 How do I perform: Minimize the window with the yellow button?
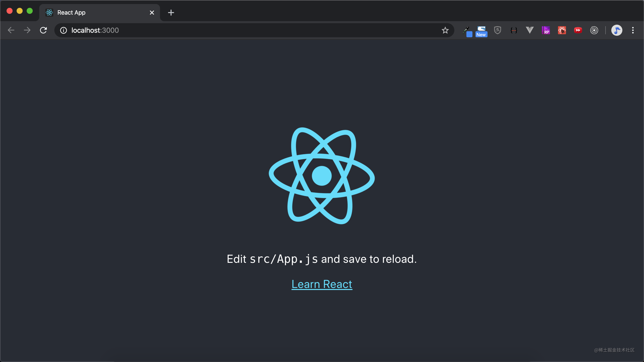[x=20, y=11]
